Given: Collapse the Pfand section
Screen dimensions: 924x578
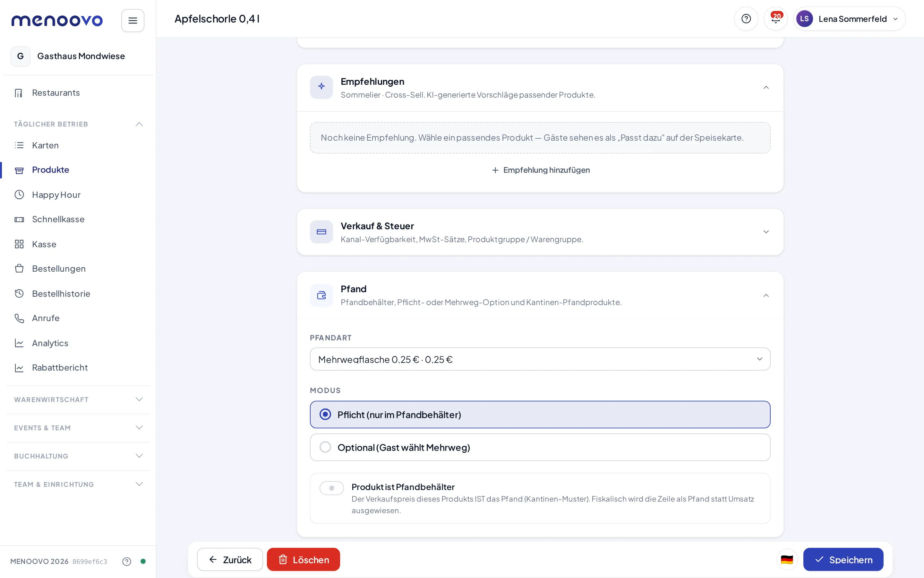Looking at the screenshot, I should point(766,295).
